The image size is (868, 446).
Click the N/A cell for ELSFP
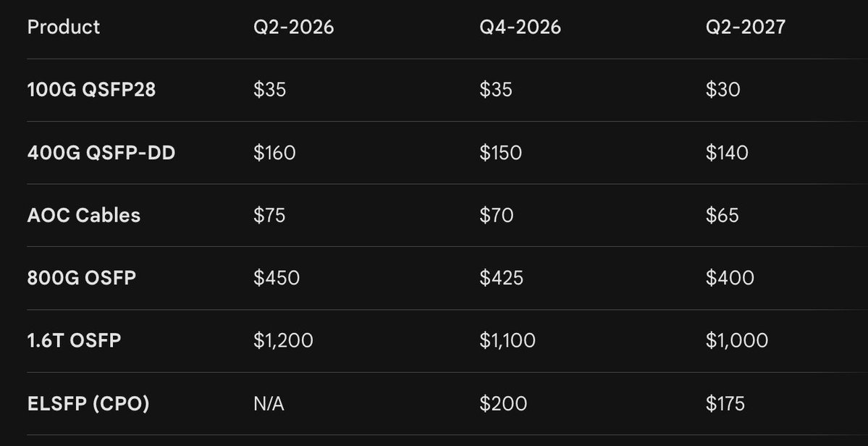269,403
